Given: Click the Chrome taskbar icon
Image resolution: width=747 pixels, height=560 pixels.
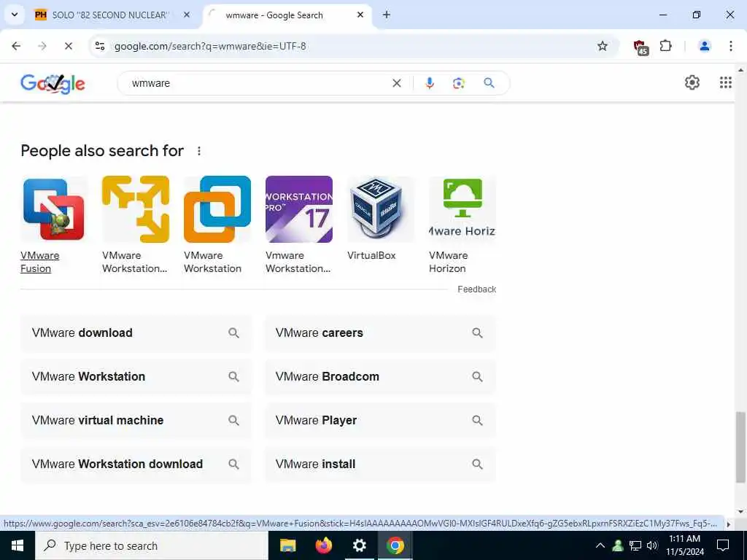Looking at the screenshot, I should coord(395,545).
